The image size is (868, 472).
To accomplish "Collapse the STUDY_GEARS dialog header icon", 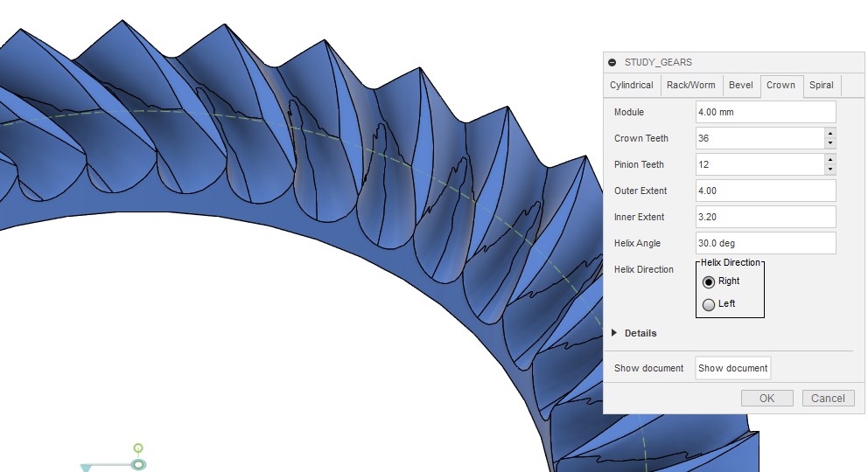I will click(612, 62).
